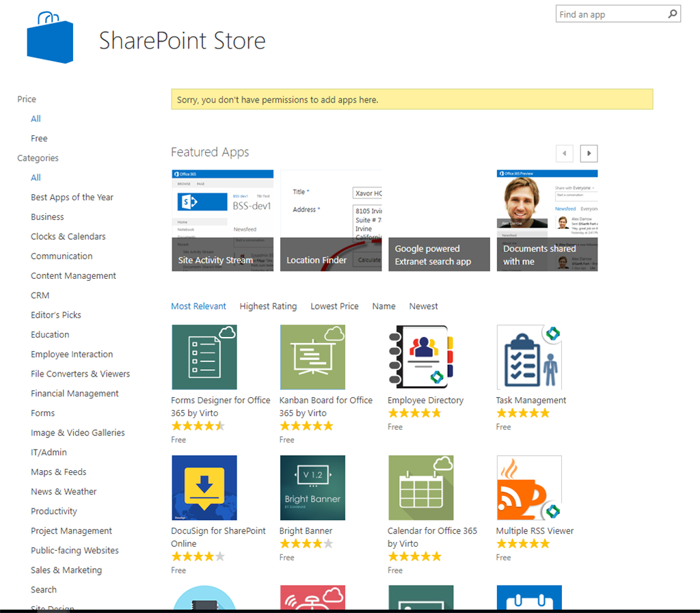The image size is (700, 613).
Task: Open the Education category
Action: (x=50, y=335)
